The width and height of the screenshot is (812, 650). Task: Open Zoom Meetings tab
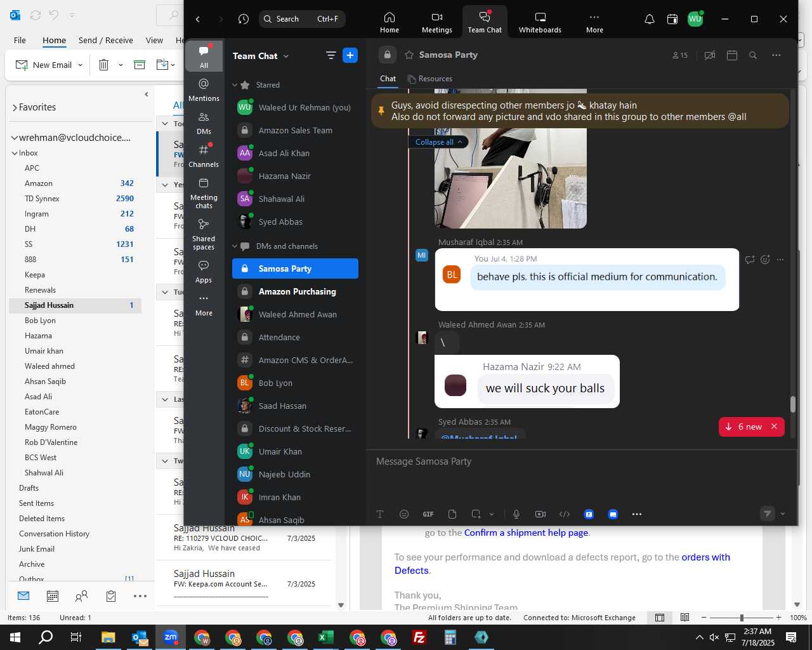(x=436, y=22)
